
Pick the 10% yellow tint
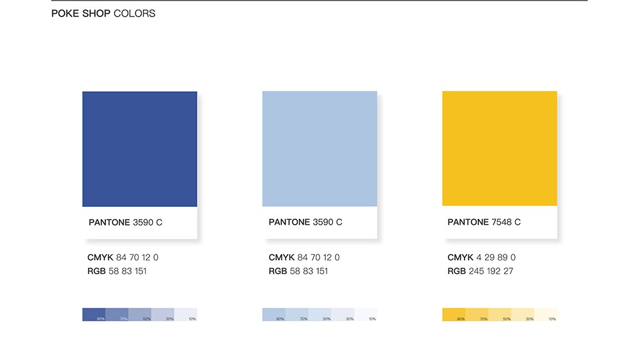546,315
